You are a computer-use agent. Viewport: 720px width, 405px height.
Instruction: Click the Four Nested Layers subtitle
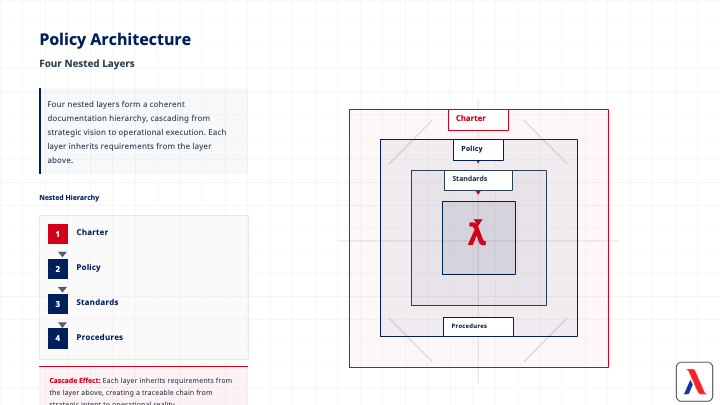87,63
